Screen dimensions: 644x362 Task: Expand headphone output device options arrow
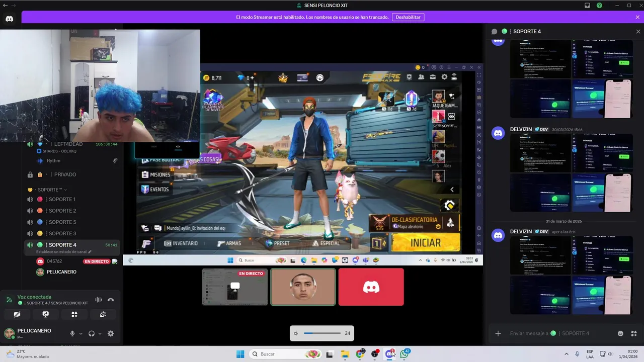pyautogui.click(x=100, y=333)
